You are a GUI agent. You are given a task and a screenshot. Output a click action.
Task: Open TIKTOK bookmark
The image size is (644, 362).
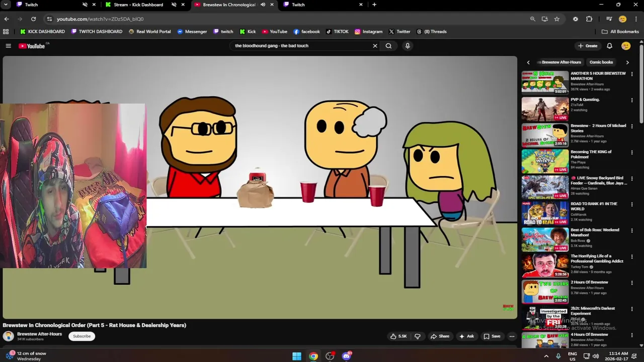click(337, 32)
